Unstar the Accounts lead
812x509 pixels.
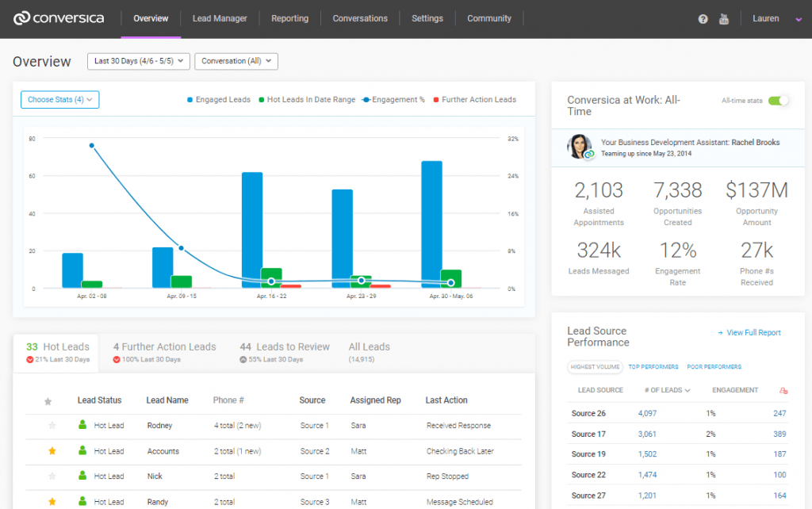tap(51, 451)
